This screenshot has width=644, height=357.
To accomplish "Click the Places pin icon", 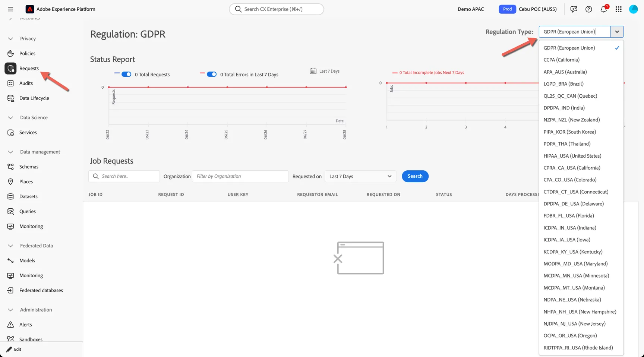I will tap(10, 181).
